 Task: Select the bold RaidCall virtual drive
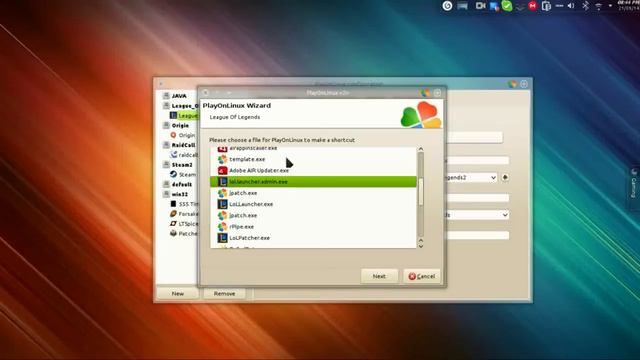pyautogui.click(x=183, y=145)
